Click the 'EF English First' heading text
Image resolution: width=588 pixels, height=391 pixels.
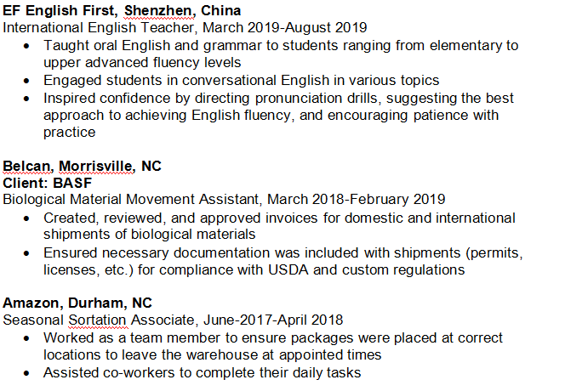[59, 11]
